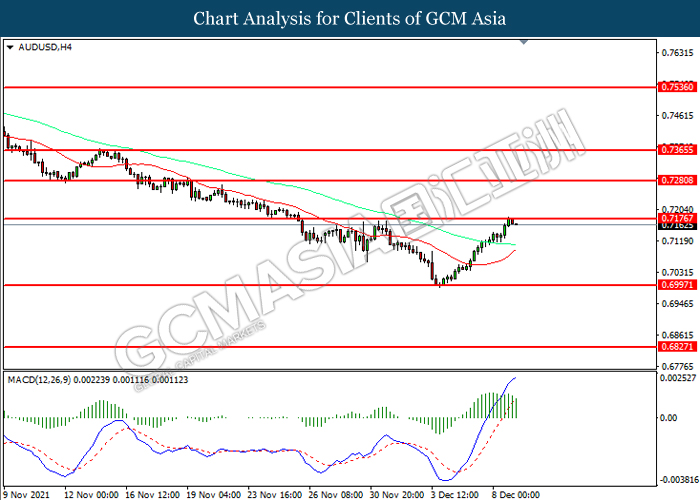Click the 12 Nov 00:00 time label
Viewport: 700px width, 500px height.
[x=92, y=495]
